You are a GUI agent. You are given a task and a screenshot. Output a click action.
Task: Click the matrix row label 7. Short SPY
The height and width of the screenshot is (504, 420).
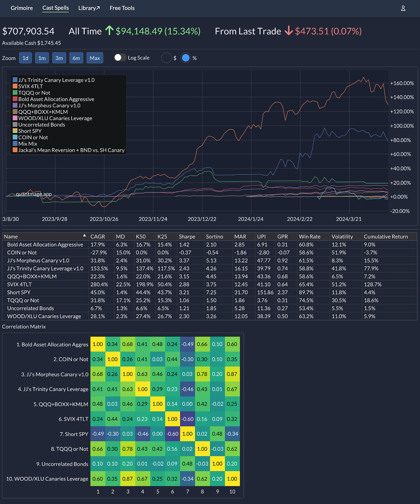[x=74, y=434]
